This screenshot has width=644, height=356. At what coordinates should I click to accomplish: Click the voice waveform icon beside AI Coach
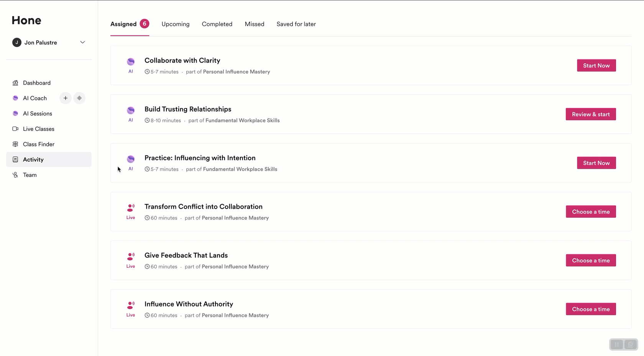pyautogui.click(x=79, y=98)
